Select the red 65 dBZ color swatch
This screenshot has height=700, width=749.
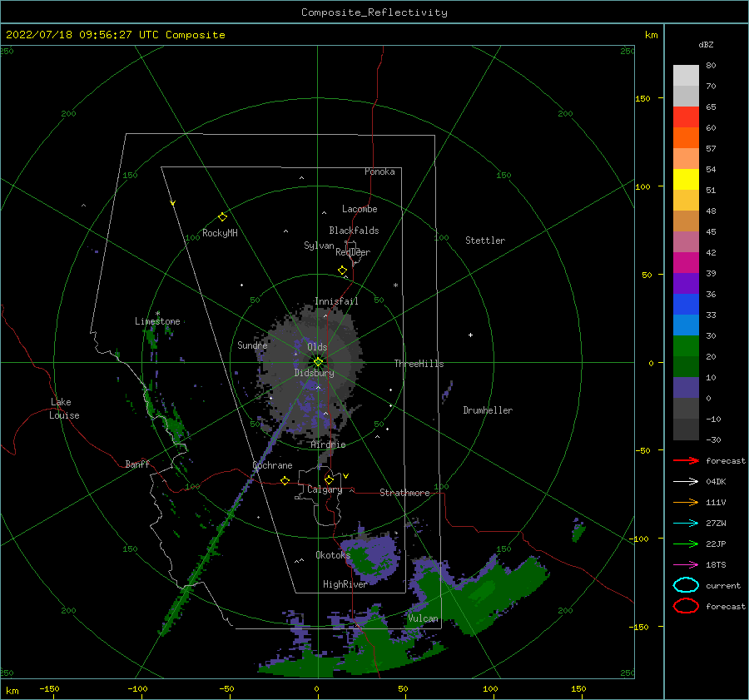point(686,117)
